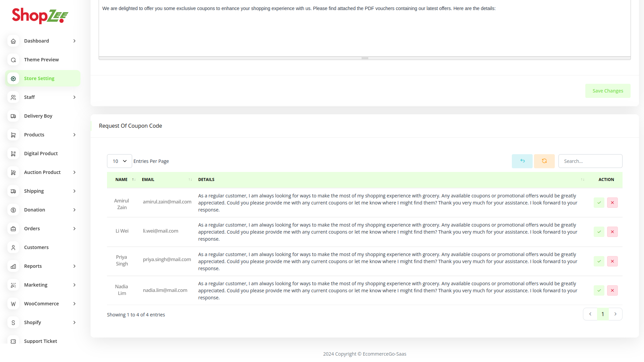
Task: Reject Li Wei's coupon request
Action: (612, 232)
